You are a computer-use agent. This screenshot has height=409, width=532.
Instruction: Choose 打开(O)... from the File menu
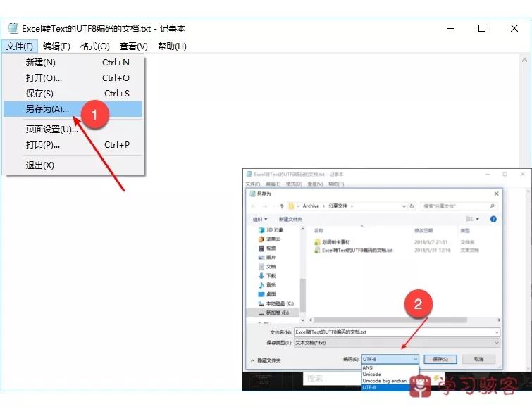[x=73, y=78]
